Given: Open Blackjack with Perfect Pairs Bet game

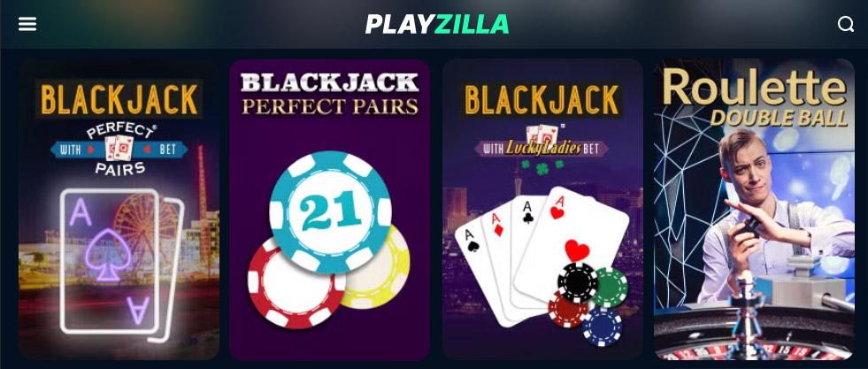Looking at the screenshot, I should pyautogui.click(x=119, y=210).
